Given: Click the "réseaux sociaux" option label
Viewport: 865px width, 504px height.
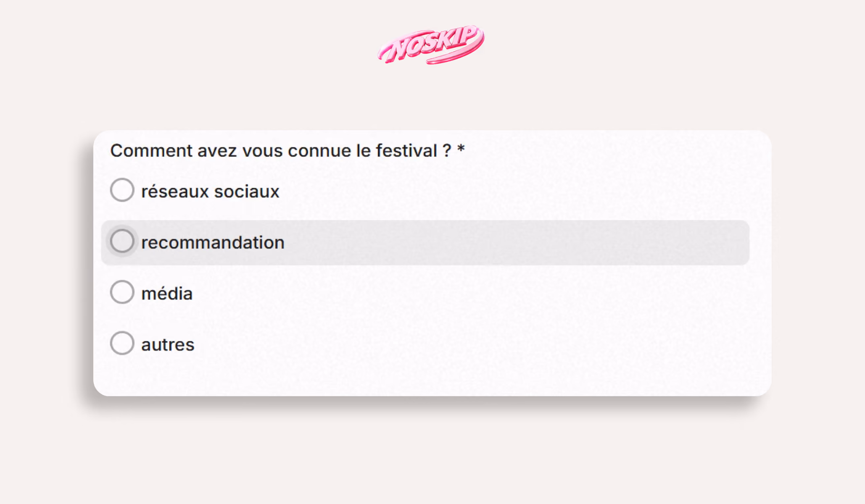Looking at the screenshot, I should click(x=210, y=192).
